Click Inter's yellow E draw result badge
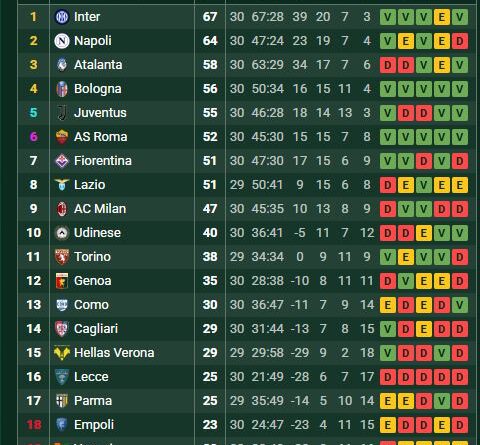This screenshot has height=445, width=480. (442, 17)
